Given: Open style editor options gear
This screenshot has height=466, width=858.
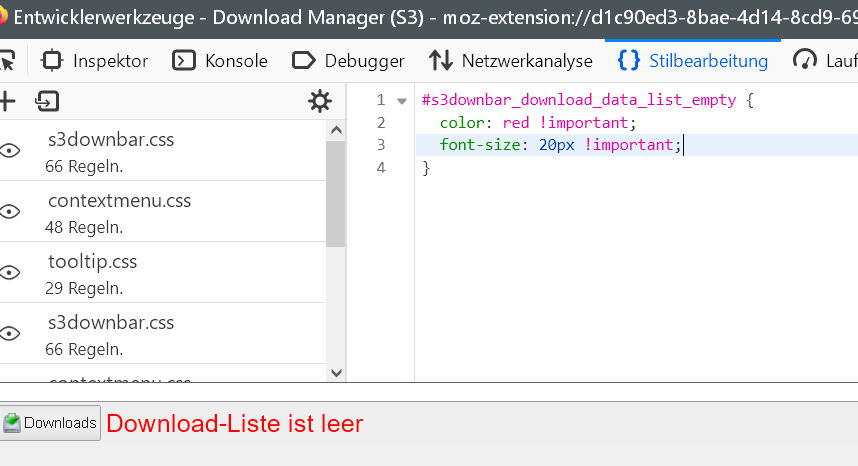Looking at the screenshot, I should pos(319,101).
